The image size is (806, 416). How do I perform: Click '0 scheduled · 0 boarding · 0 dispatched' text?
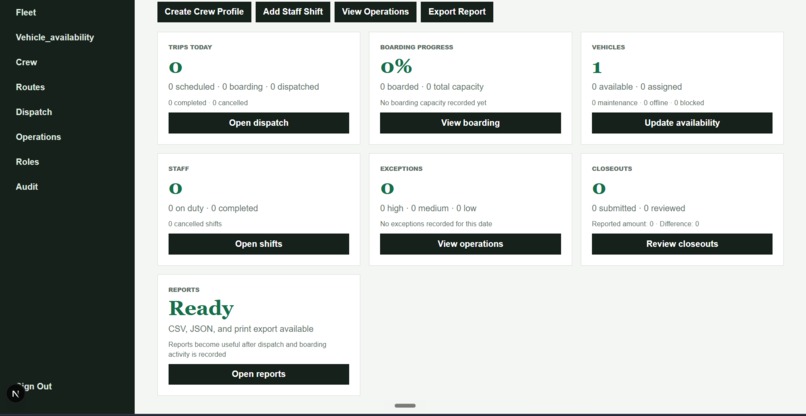tap(244, 87)
